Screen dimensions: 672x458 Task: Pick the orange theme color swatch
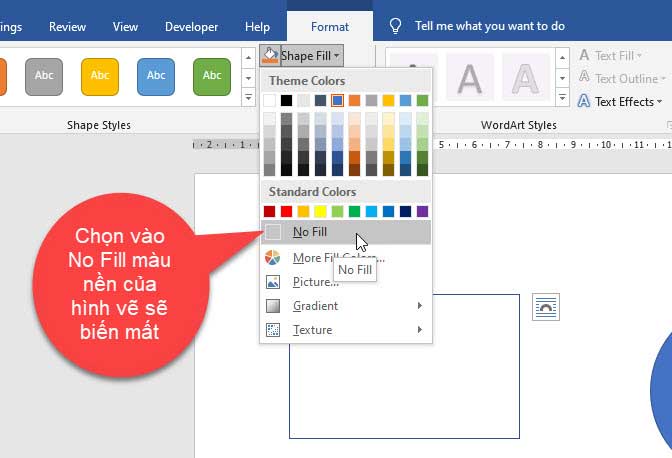pos(354,101)
